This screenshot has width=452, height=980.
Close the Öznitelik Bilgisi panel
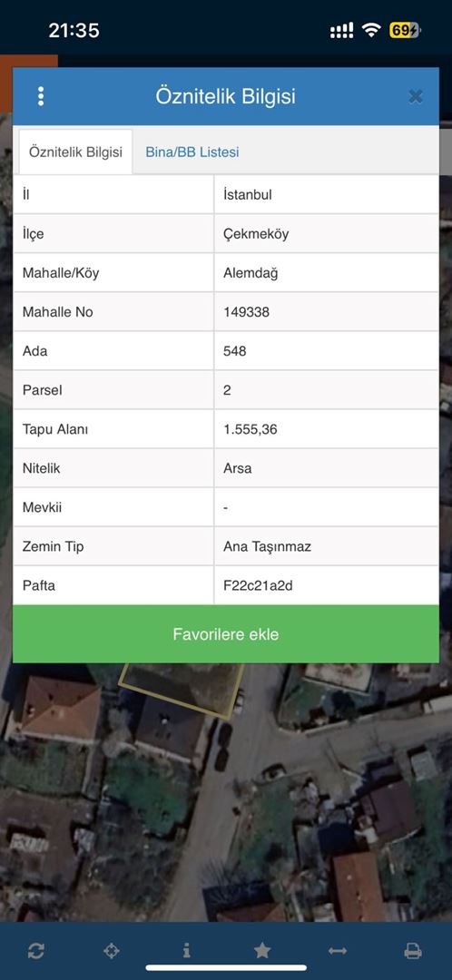(x=416, y=96)
